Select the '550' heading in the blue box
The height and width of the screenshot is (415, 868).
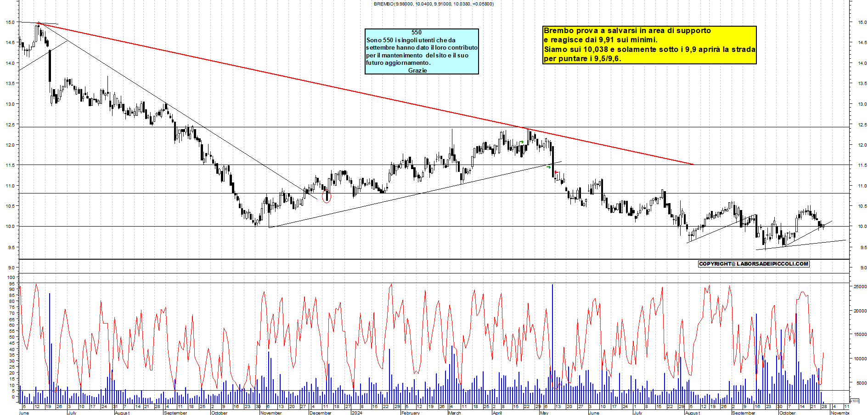417,32
